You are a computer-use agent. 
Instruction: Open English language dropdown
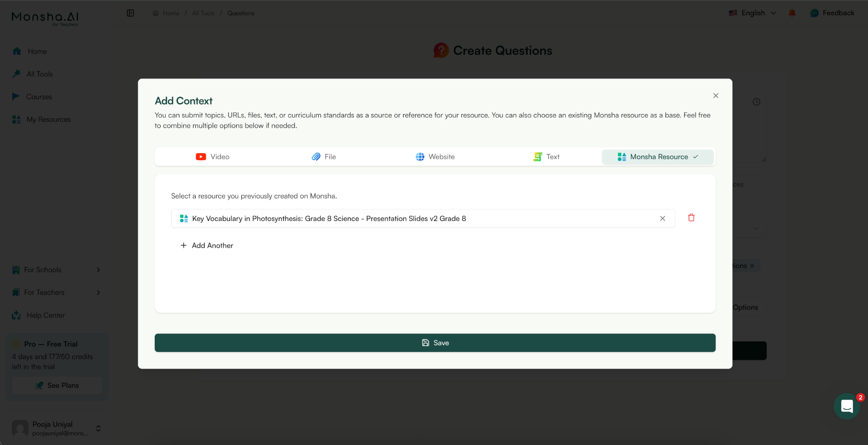(753, 13)
